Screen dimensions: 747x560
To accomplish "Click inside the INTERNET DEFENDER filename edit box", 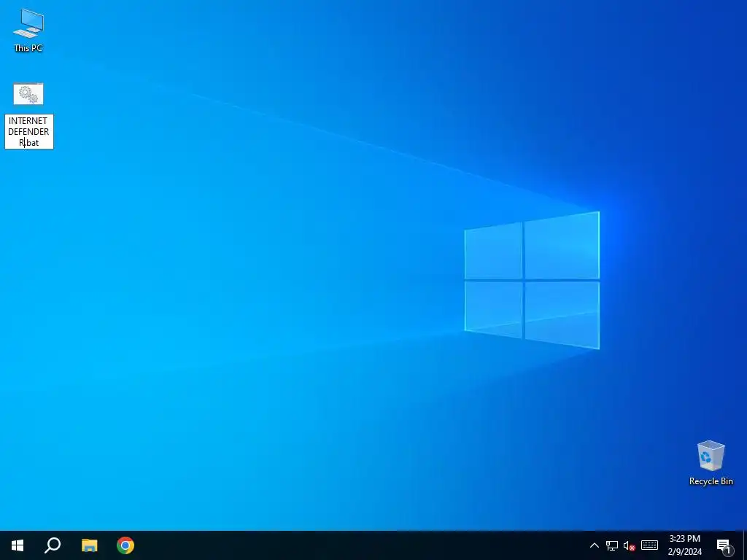I will tap(29, 131).
